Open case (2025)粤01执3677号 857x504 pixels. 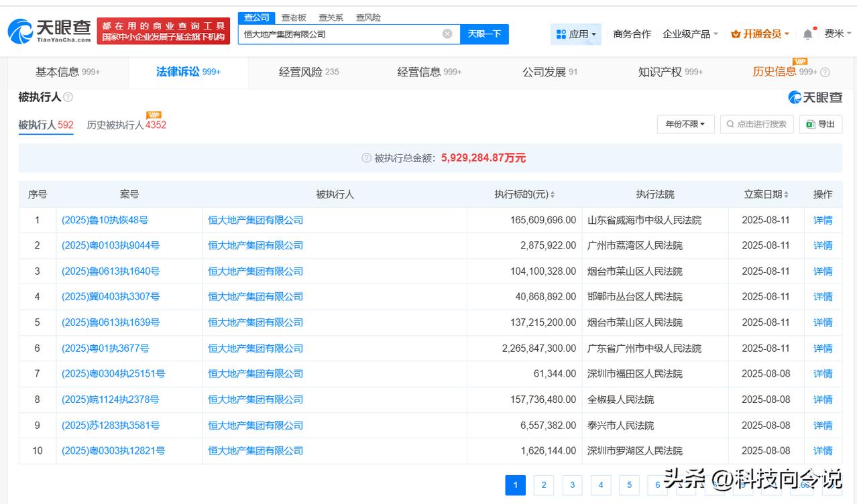pos(105,349)
